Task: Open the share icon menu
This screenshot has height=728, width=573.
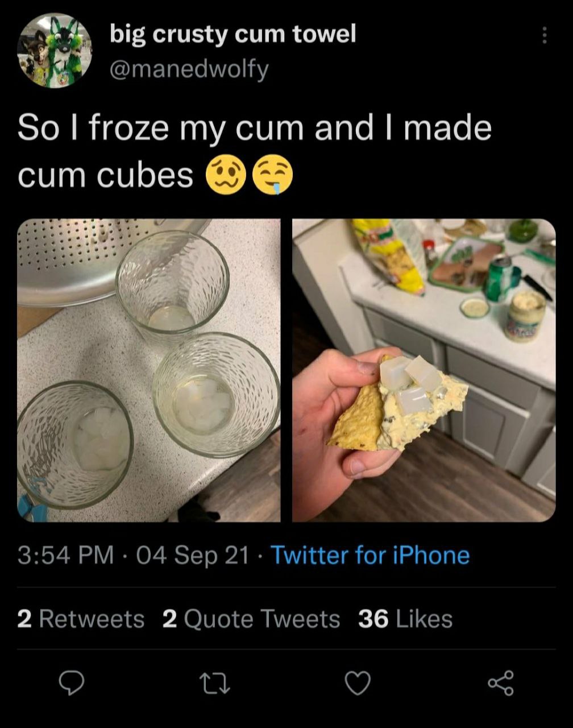Action: pos(501,682)
